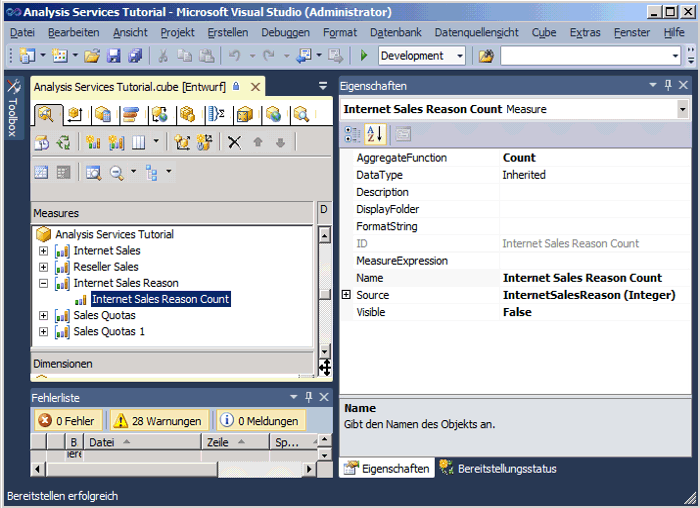Expand the Source property row
Screen dimensions: 700x508
[x=346, y=295]
